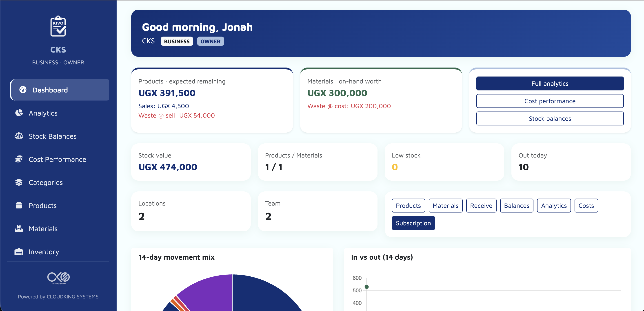Click the Full analytics button
This screenshot has width=644, height=311.
click(x=550, y=83)
